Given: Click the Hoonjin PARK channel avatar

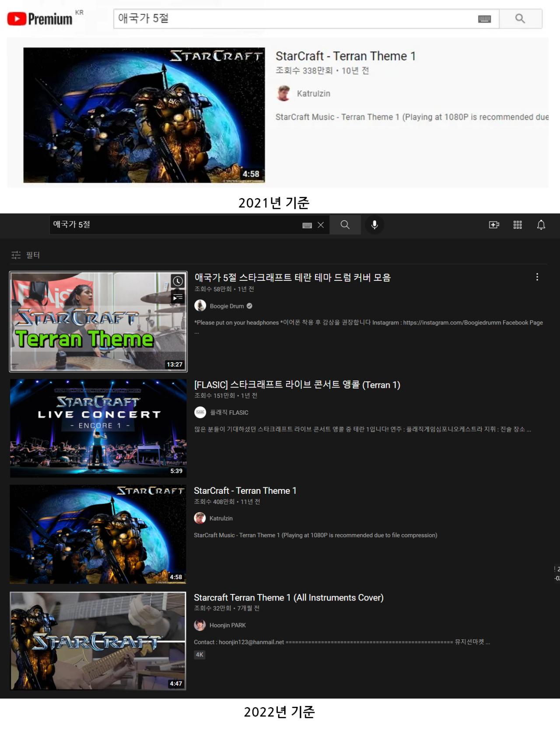Looking at the screenshot, I should pos(200,625).
